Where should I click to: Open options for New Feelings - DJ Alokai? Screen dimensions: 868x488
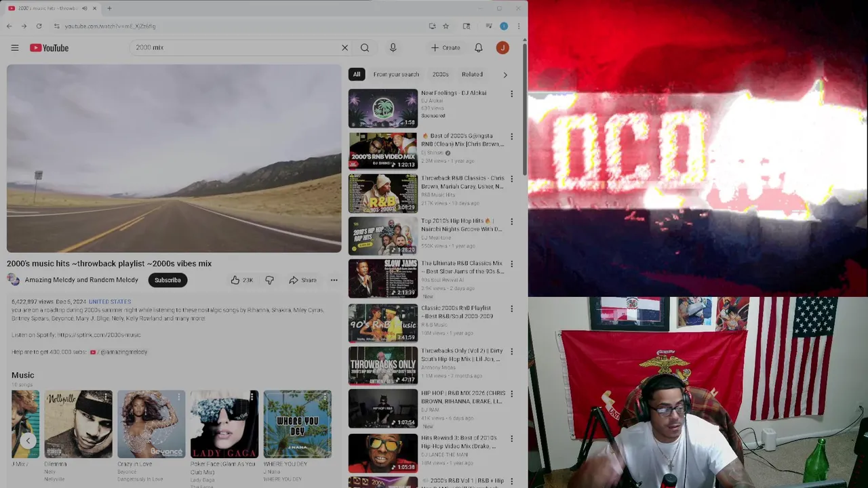pyautogui.click(x=511, y=94)
